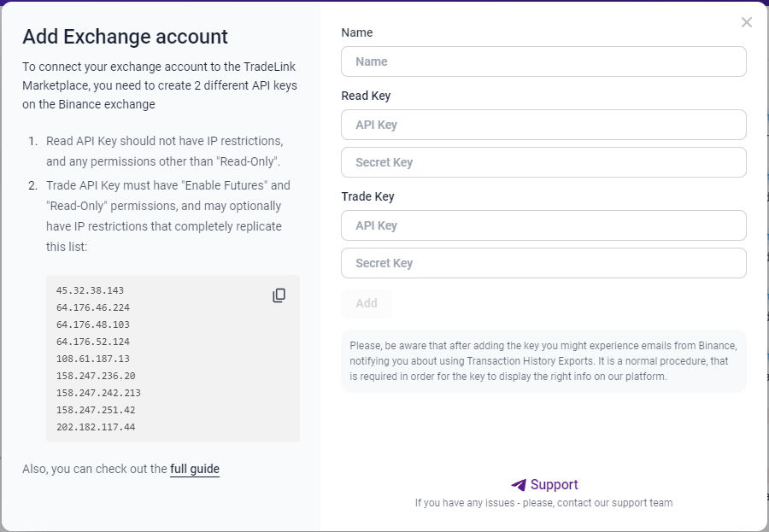The image size is (769, 532).
Task: Open the Support link
Action: [555, 485]
